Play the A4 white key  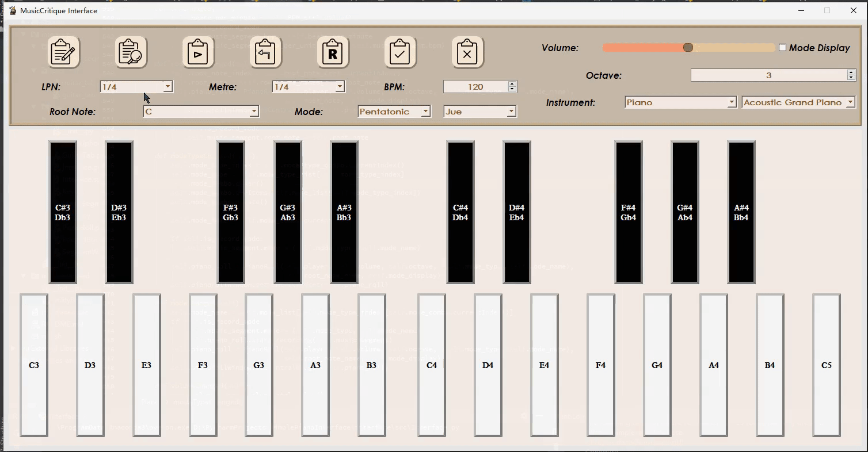click(x=714, y=365)
